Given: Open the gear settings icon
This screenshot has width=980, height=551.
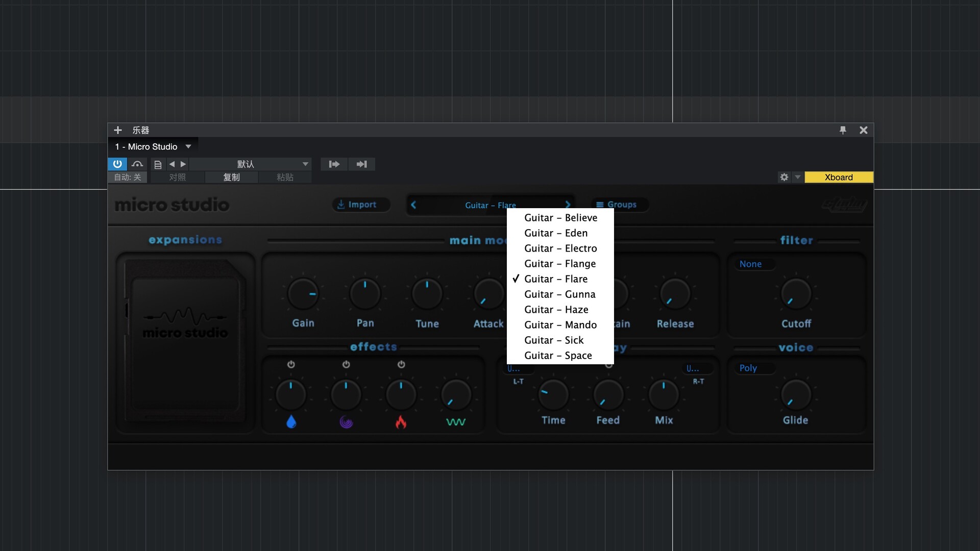Looking at the screenshot, I should point(784,177).
